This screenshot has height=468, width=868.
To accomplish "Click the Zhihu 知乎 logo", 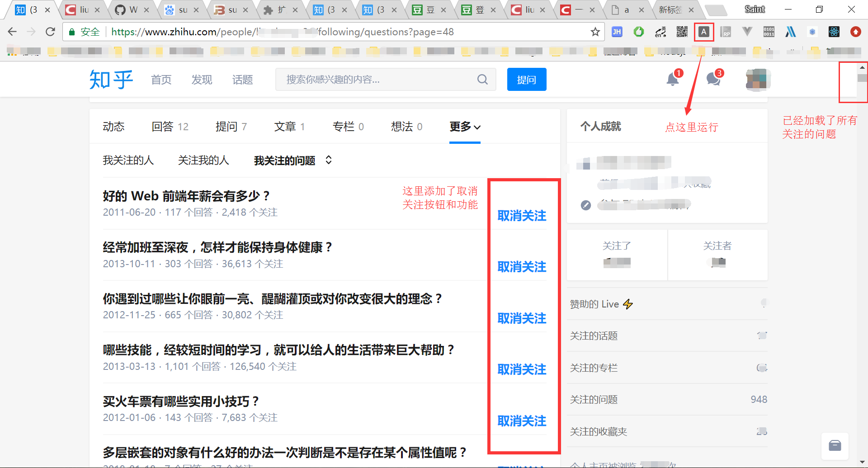I will coord(111,80).
